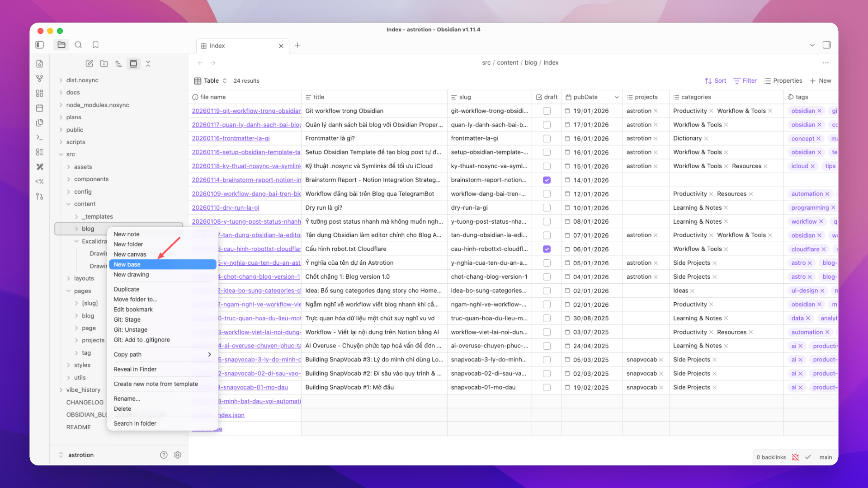Choose Reveal in Finder menu entry
Screen dimensions: 868x488
click(x=135, y=369)
